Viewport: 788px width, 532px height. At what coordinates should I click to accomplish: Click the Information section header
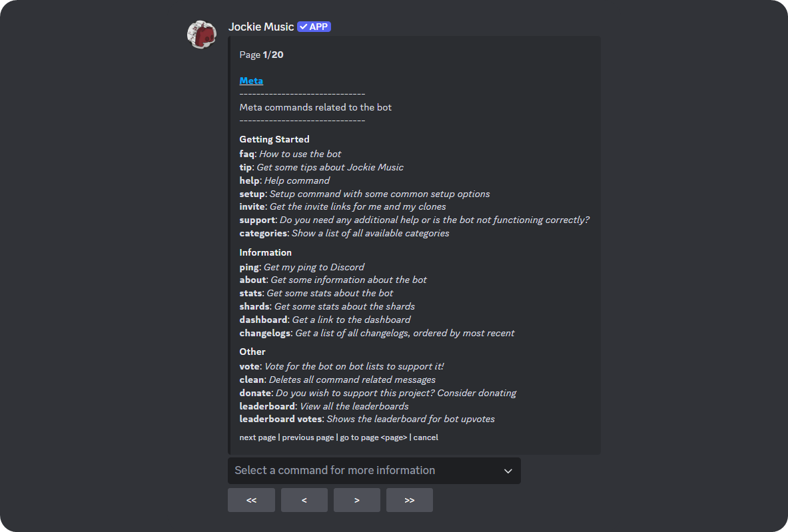tap(265, 252)
